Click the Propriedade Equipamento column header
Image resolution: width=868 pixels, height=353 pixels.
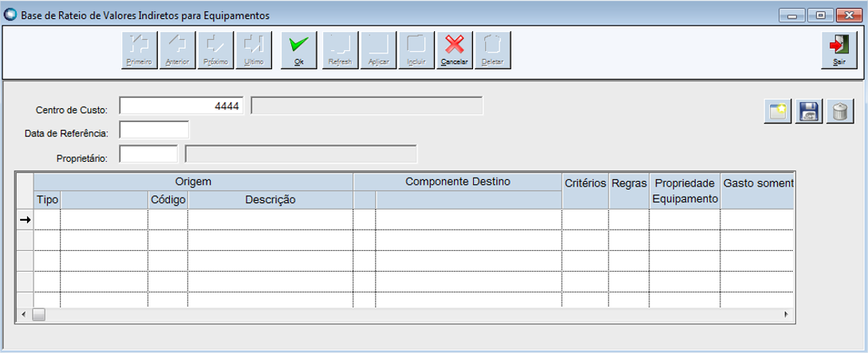[685, 191]
